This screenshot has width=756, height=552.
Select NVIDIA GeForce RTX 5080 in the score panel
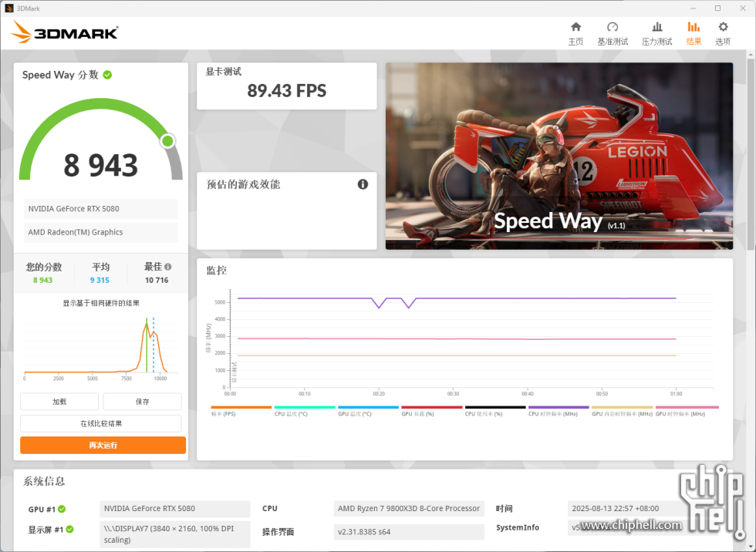[101, 209]
